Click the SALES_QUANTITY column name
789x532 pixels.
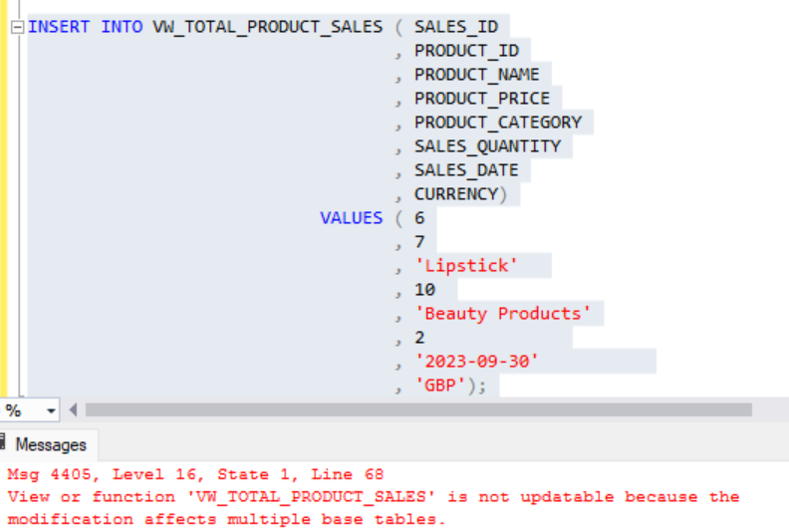(x=487, y=146)
